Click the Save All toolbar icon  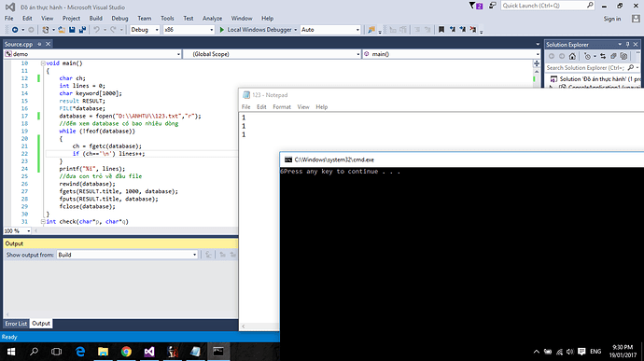click(82, 30)
